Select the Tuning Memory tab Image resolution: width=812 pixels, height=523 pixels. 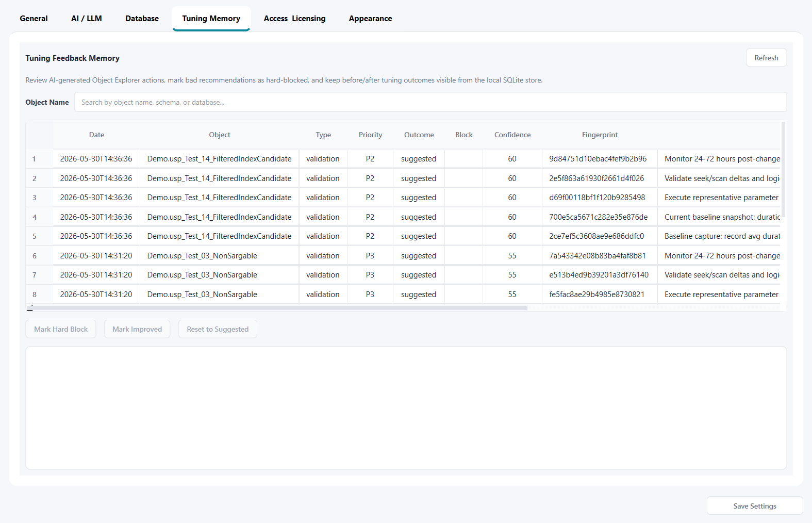pyautogui.click(x=211, y=19)
